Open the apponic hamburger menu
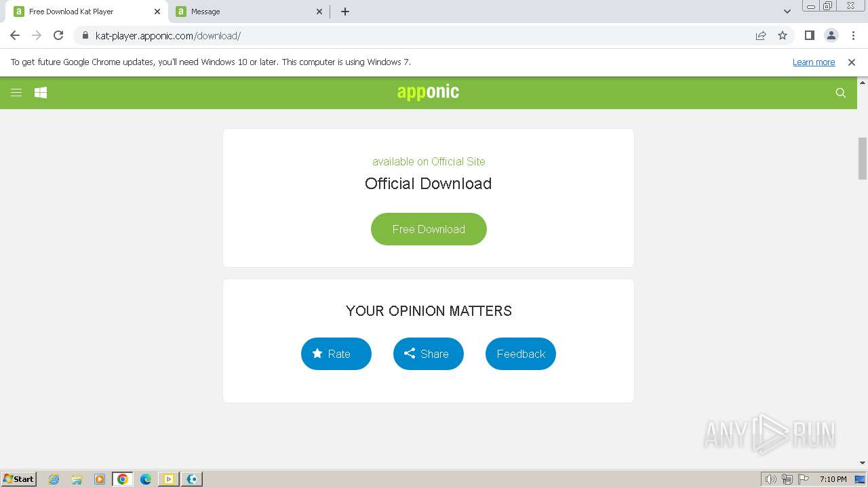Screen dimensions: 868x488 (16, 93)
